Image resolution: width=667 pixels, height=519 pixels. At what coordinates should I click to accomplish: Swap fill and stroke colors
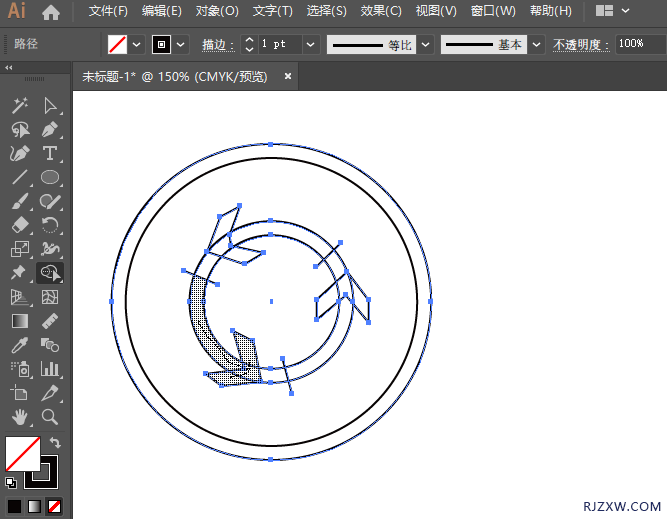(55, 442)
